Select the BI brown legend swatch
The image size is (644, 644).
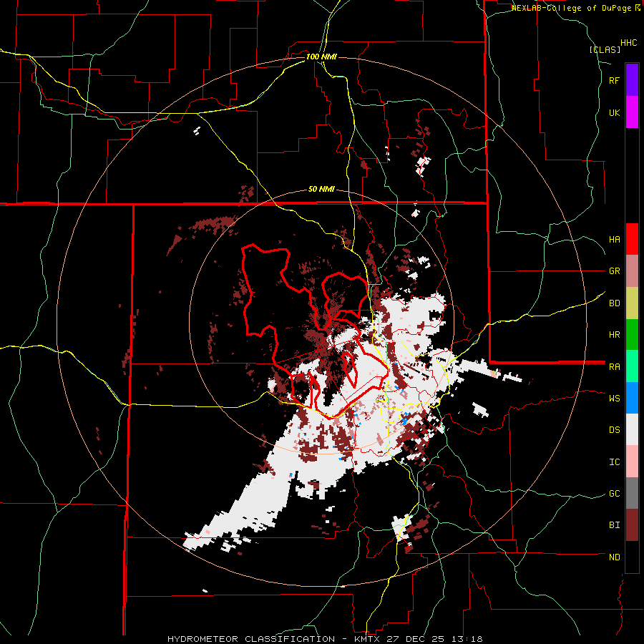pos(632,525)
